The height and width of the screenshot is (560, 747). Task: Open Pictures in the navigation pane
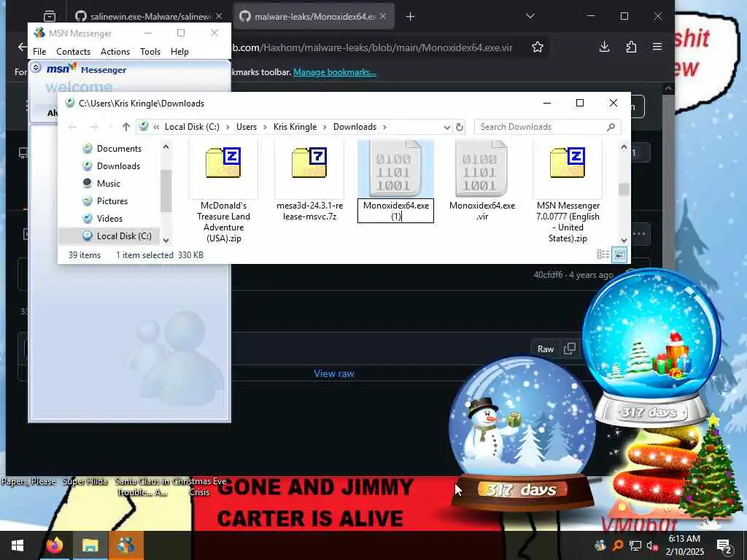pos(112,201)
